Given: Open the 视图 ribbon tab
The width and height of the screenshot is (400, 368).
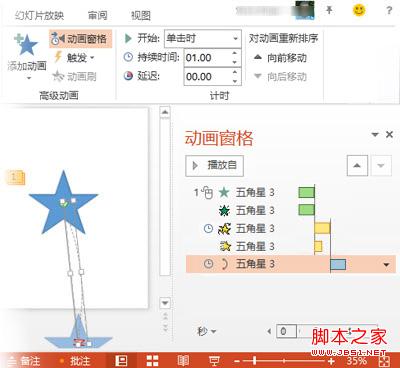Looking at the screenshot, I should (140, 15).
